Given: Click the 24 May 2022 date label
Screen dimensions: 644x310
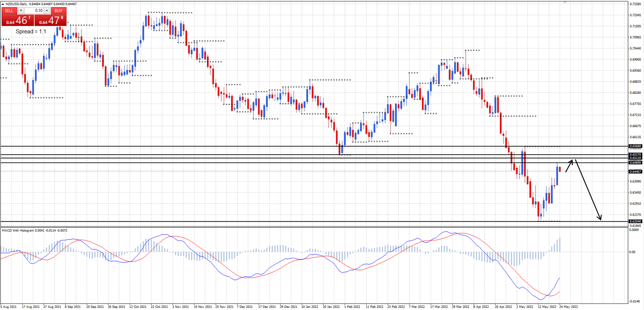Looking at the screenshot, I should click(568, 306).
